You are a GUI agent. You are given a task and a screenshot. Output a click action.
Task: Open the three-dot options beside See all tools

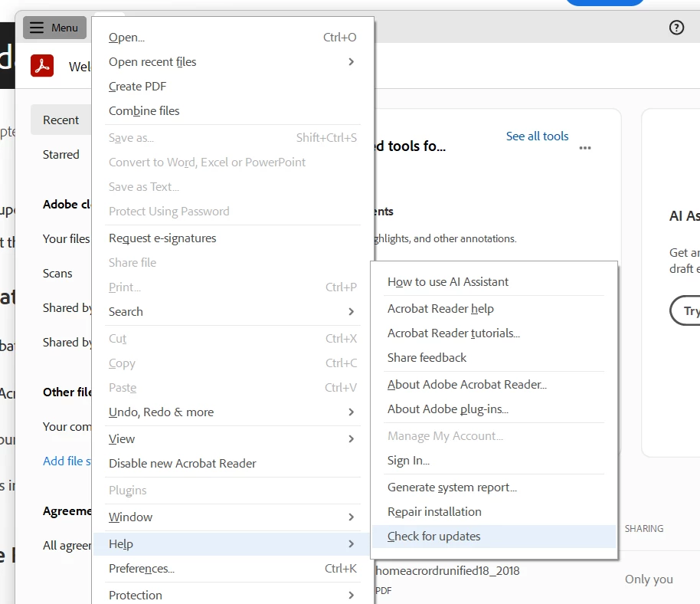coord(585,148)
